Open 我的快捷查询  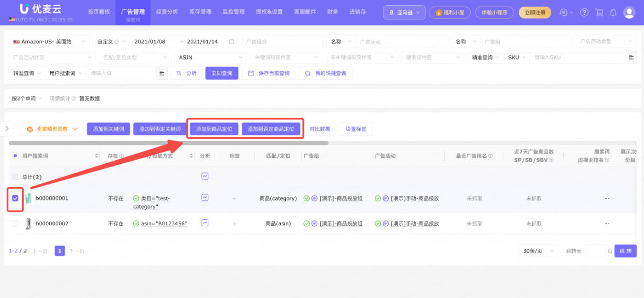pos(326,73)
